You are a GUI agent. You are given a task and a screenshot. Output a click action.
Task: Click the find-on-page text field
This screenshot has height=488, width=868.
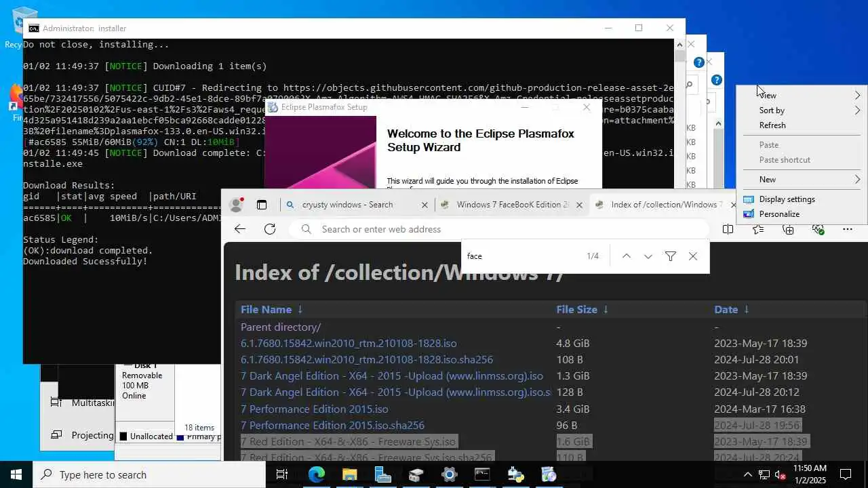click(522, 256)
